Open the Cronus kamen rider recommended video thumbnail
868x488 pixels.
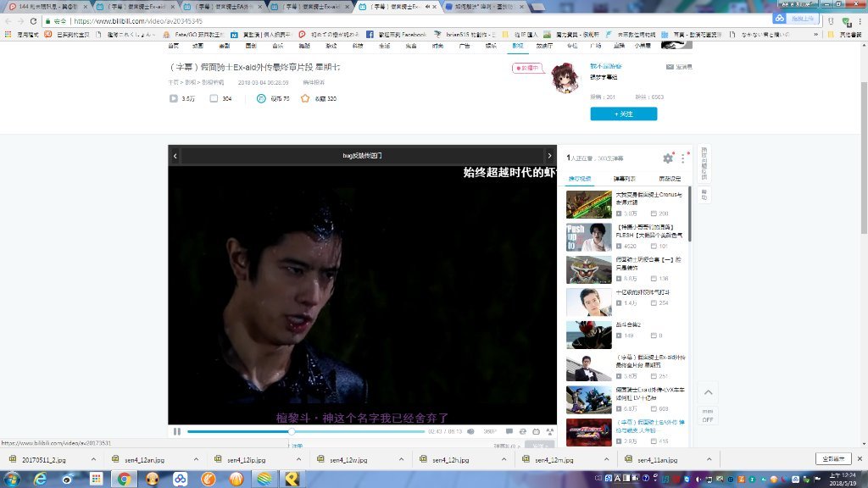click(588, 205)
